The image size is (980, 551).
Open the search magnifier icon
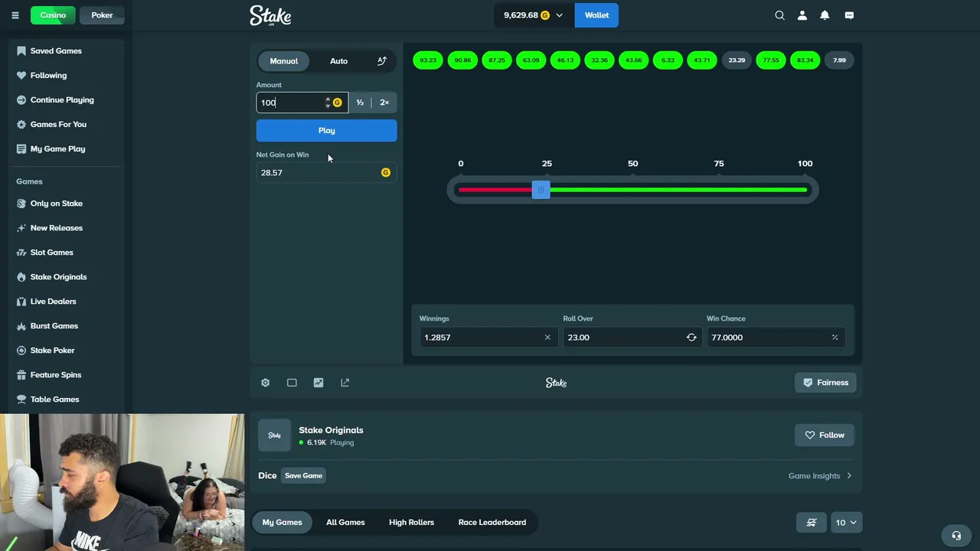(x=779, y=15)
